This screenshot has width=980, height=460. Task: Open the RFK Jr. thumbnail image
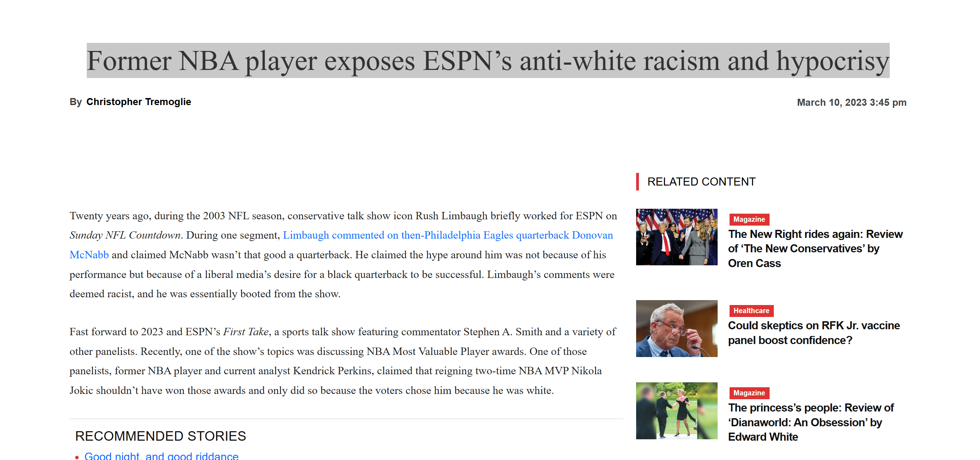pyautogui.click(x=677, y=328)
